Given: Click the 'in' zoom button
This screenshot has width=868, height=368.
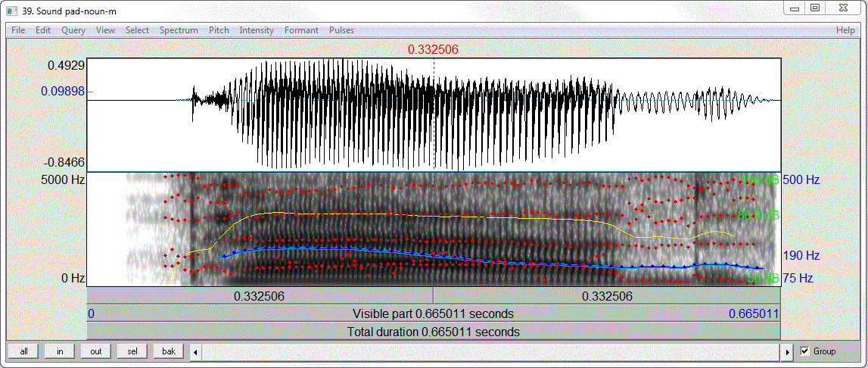Looking at the screenshot, I should (x=60, y=351).
